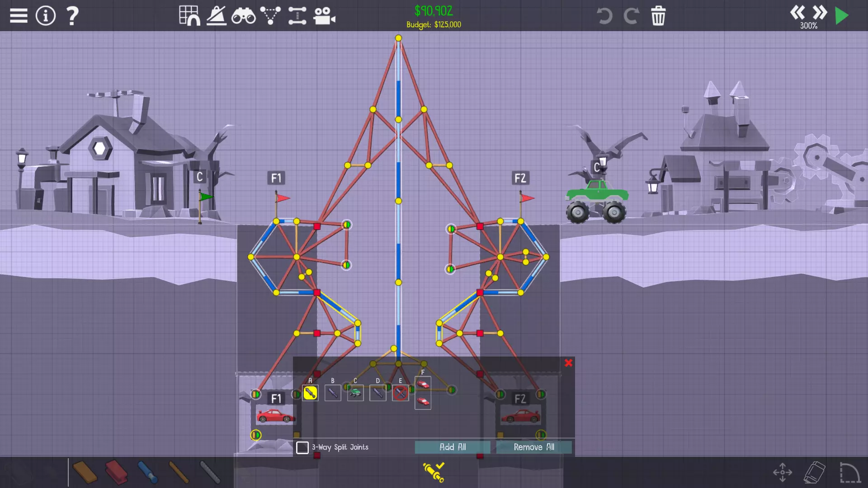Start simulation with the green play button
Screen dimensions: 868x488
pos(841,16)
